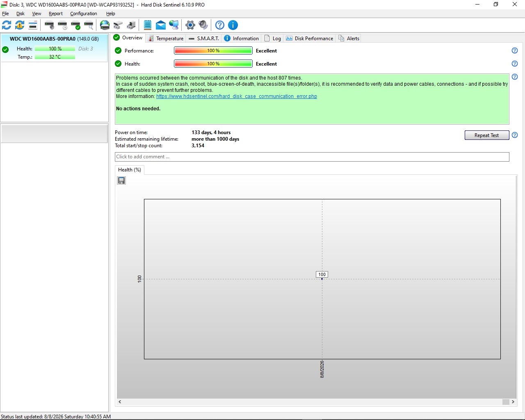The width and height of the screenshot is (525, 420).
Task: Click the disk with magnifying glass icon
Action: tap(89, 25)
